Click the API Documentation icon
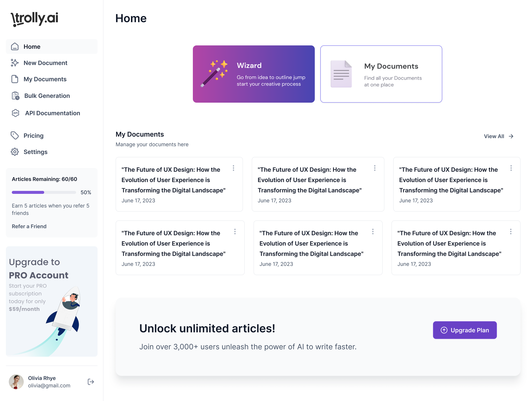 16,113
